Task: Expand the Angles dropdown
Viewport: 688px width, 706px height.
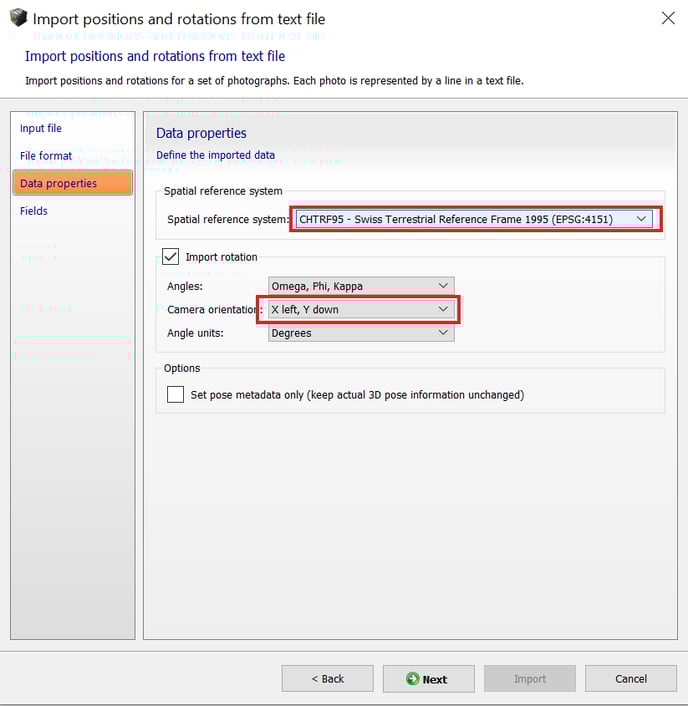Action: tap(360, 286)
